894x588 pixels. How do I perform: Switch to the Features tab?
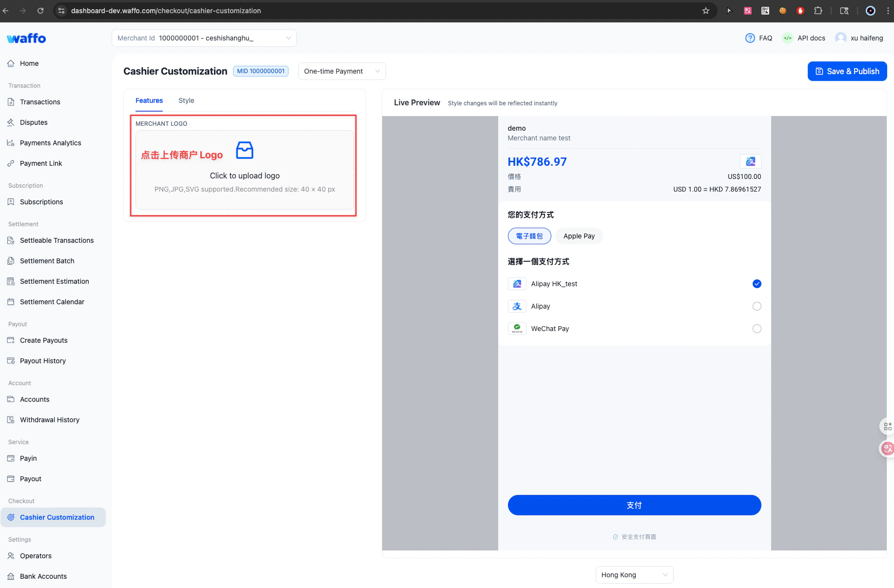click(x=149, y=100)
